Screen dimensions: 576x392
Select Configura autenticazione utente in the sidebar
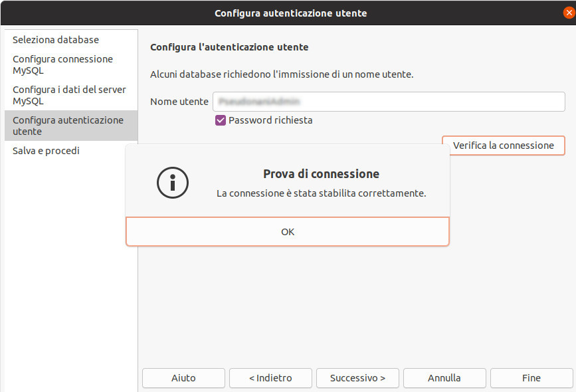[68, 126]
